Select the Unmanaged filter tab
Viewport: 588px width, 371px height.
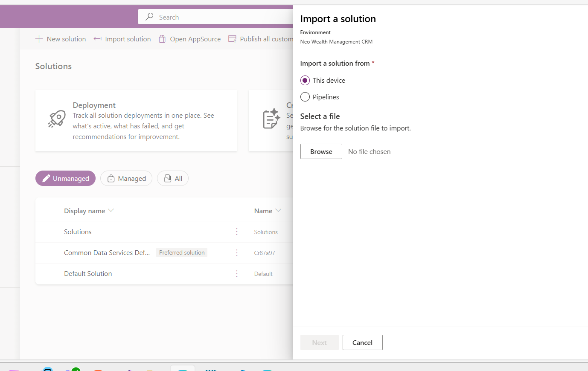pyautogui.click(x=65, y=178)
